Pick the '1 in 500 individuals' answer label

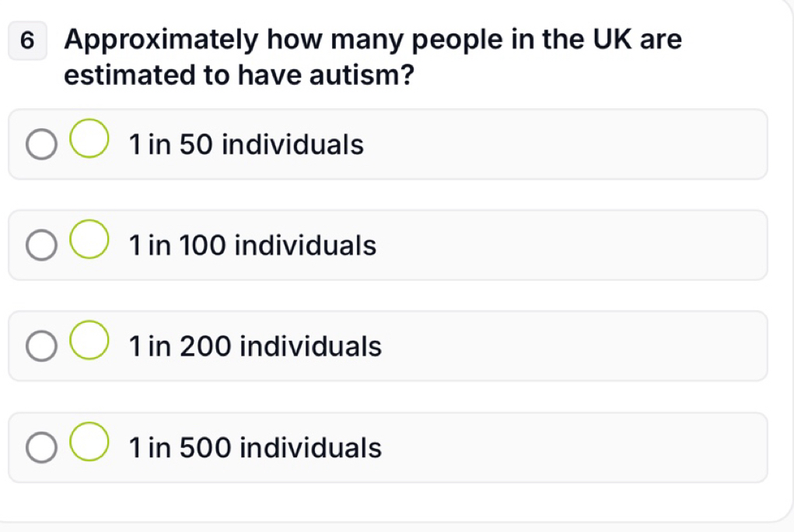tap(255, 447)
